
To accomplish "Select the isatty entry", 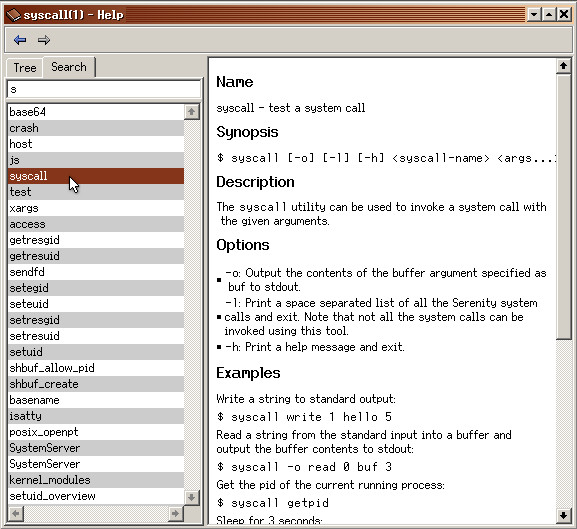I will [96, 416].
